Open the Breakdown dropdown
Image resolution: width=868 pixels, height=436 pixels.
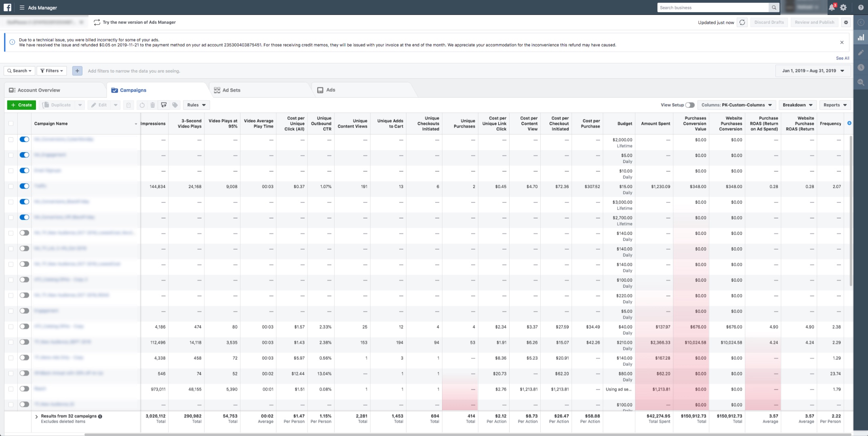point(797,105)
